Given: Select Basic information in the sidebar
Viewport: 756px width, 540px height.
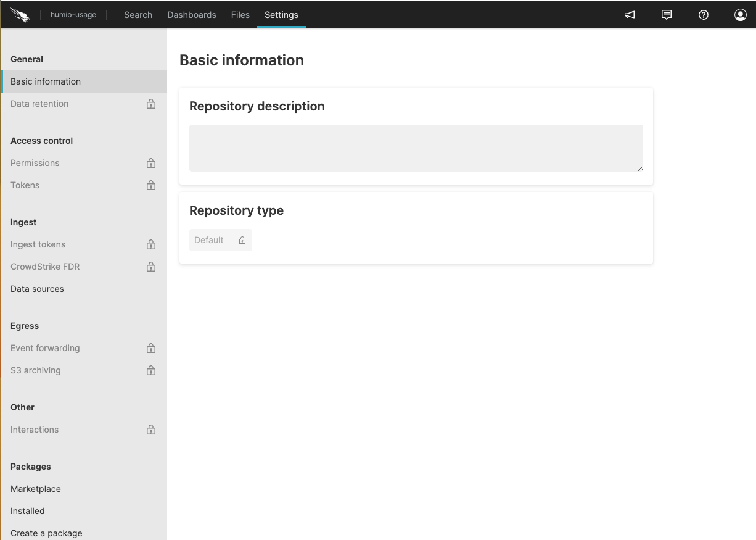Looking at the screenshot, I should (x=46, y=81).
